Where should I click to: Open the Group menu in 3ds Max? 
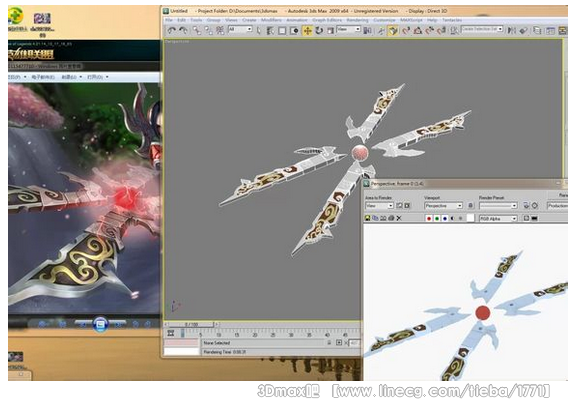[x=213, y=20]
